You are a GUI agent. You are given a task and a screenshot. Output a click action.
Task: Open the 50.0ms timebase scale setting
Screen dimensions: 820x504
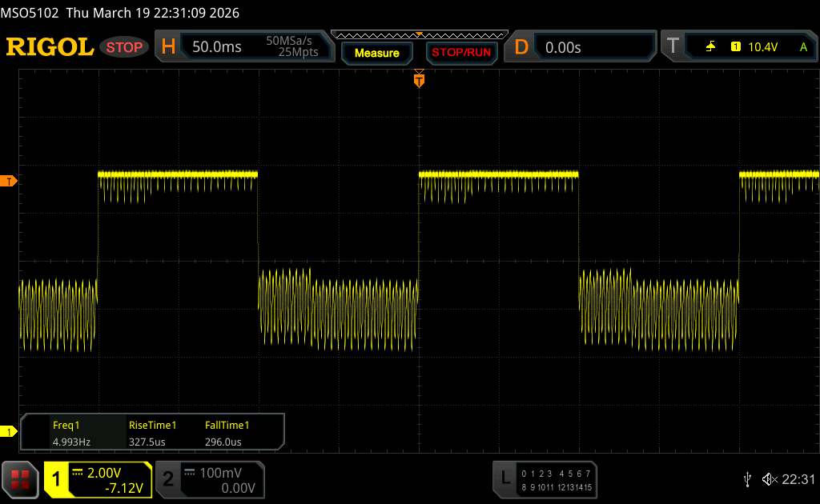(x=217, y=47)
